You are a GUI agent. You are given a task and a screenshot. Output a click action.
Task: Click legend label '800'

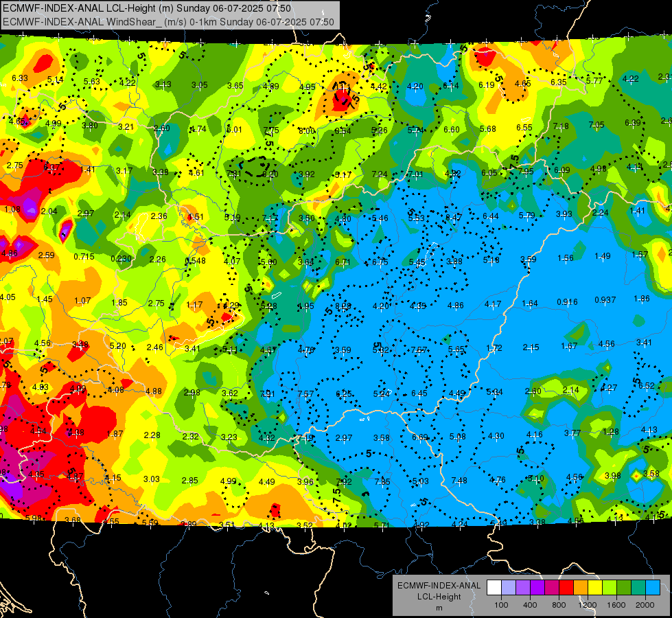[559, 605]
